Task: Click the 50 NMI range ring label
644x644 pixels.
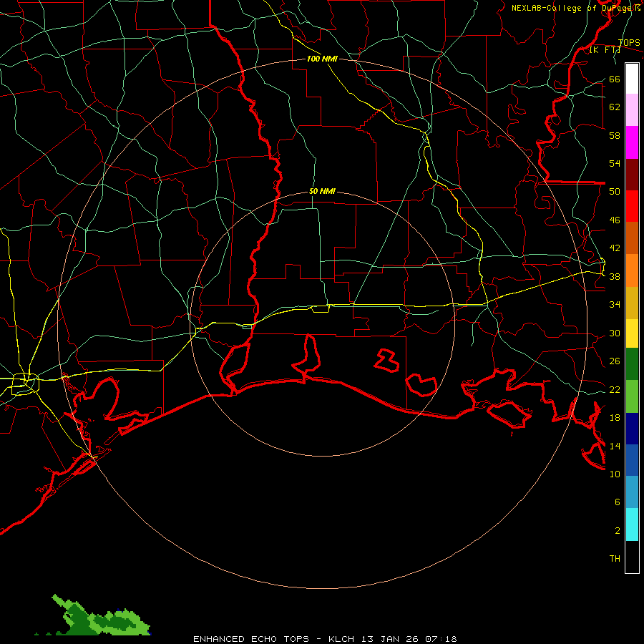Action: pyautogui.click(x=322, y=191)
